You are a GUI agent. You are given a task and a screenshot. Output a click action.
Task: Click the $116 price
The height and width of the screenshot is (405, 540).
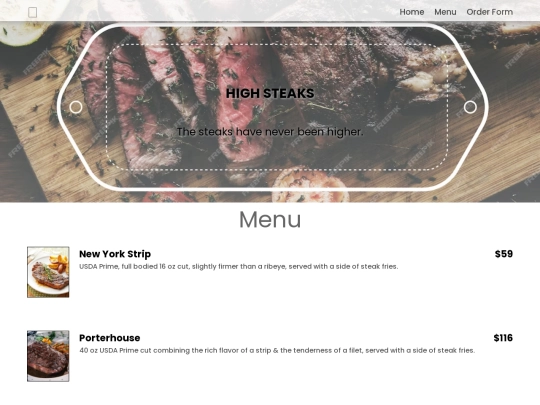point(503,338)
